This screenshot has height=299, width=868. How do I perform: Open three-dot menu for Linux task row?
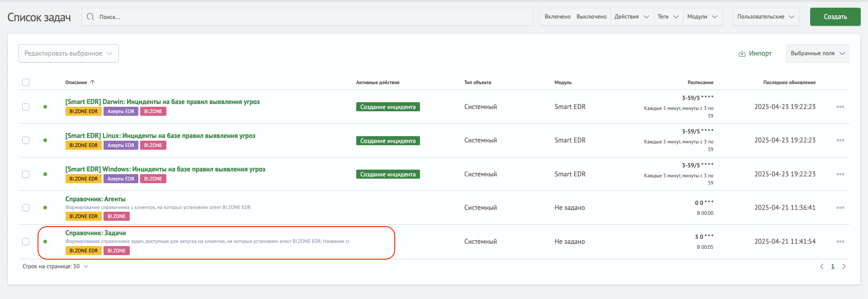tap(840, 140)
